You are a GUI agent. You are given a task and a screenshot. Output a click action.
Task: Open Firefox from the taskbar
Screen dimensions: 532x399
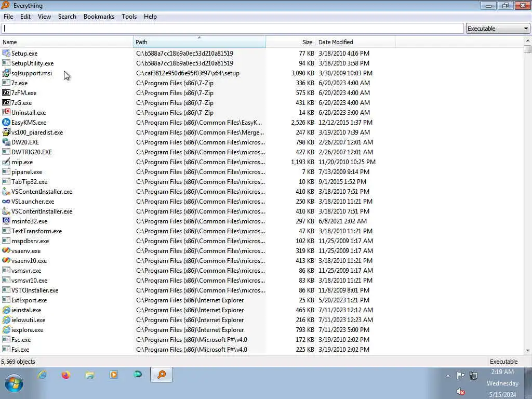[x=66, y=375]
